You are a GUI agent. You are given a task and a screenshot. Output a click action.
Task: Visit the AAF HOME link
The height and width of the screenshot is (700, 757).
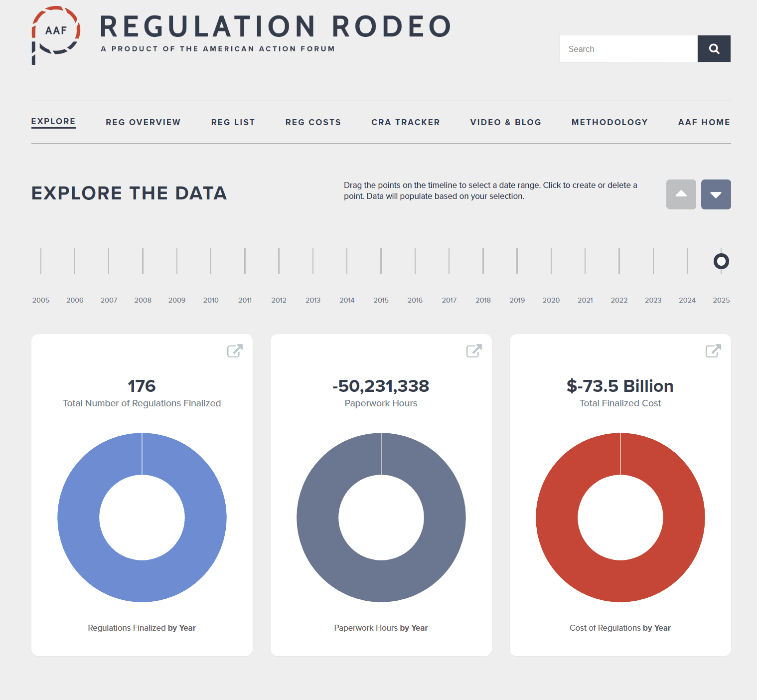[704, 123]
